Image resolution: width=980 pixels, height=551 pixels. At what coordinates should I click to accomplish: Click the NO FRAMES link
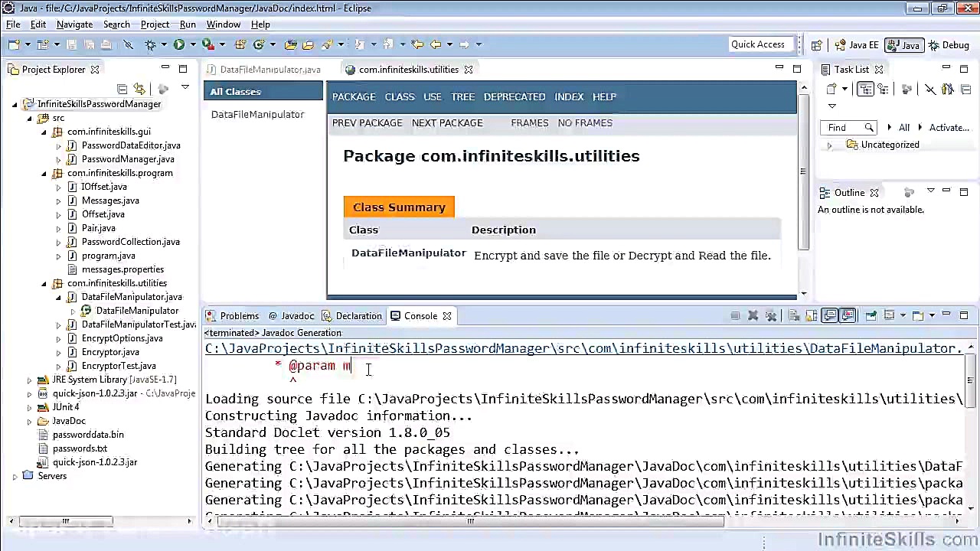tap(585, 123)
